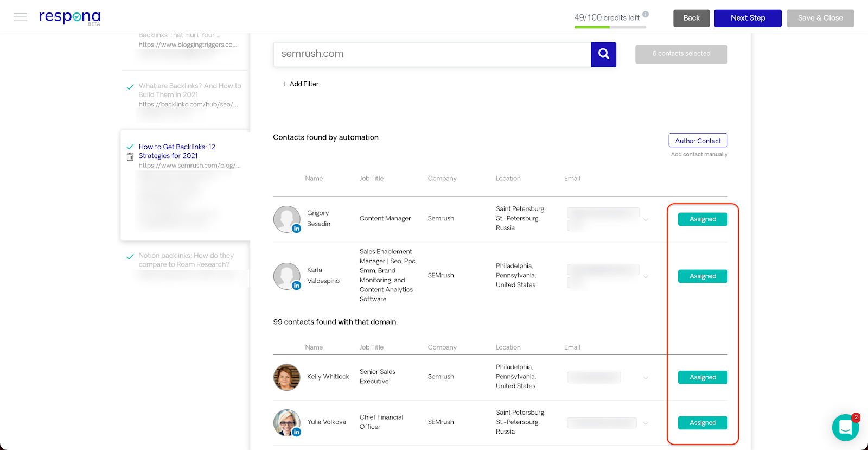The width and height of the screenshot is (868, 450).
Task: Click Grigory Besedin's avatar
Action: click(x=286, y=219)
